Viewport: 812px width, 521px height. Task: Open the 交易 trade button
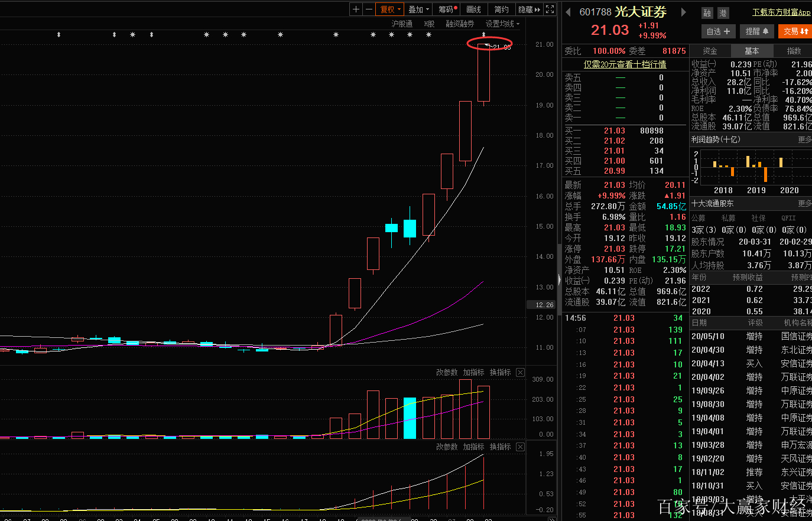click(795, 31)
